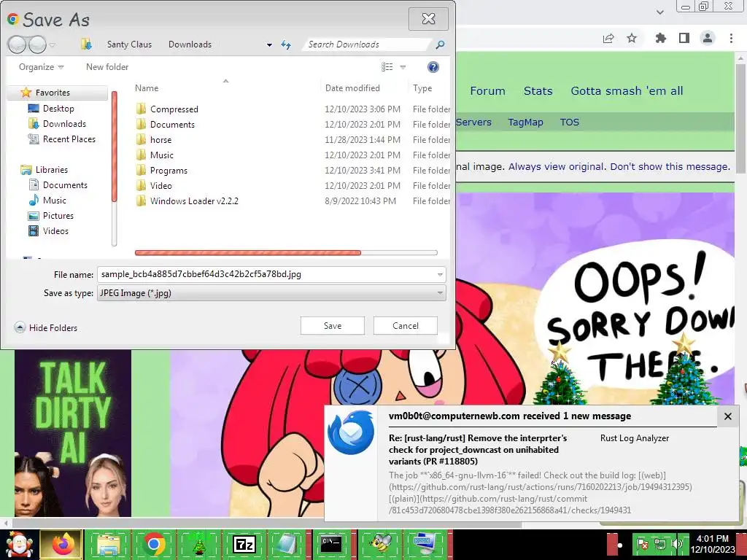Click the Name column header
Screen dimensions: 747x560
coord(226,88)
